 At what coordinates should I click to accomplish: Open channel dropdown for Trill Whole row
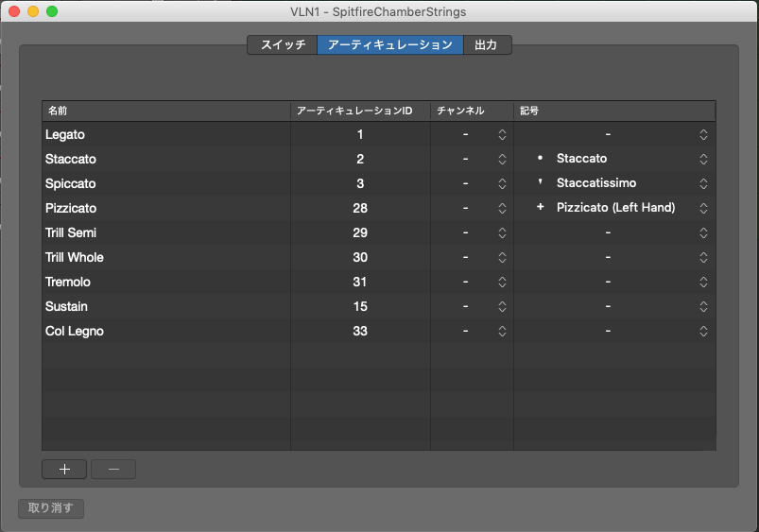(502, 258)
